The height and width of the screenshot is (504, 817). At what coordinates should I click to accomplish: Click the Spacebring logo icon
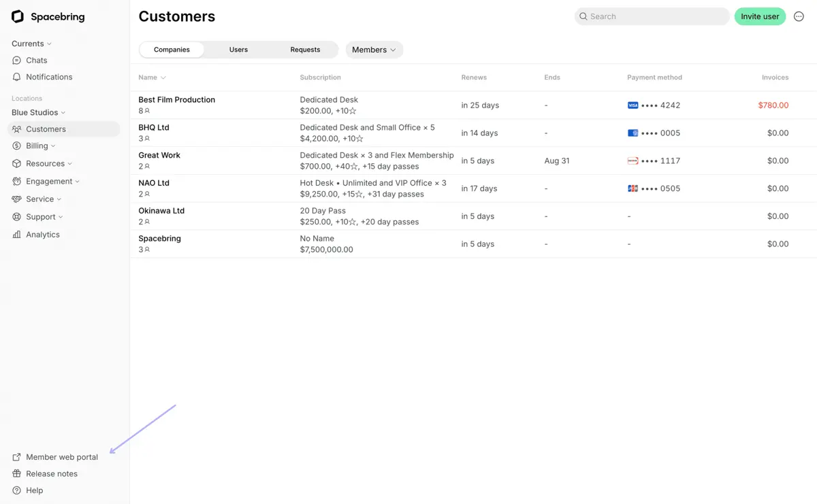(18, 16)
